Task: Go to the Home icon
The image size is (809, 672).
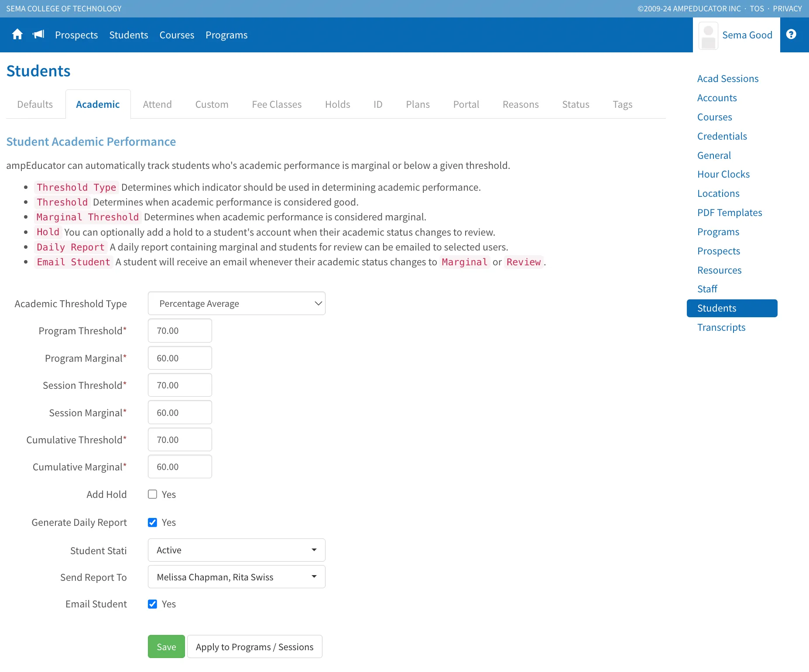Action: pyautogui.click(x=17, y=34)
